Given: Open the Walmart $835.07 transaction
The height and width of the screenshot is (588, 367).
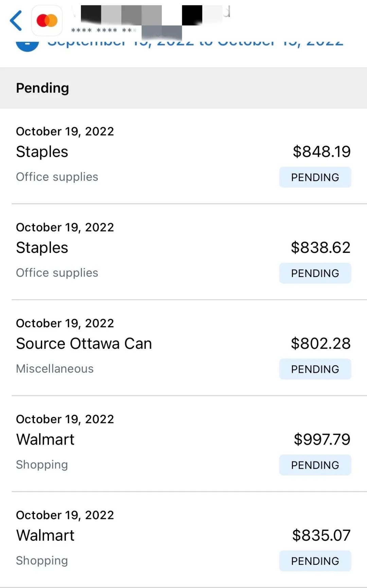Looking at the screenshot, I should pyautogui.click(x=183, y=540).
